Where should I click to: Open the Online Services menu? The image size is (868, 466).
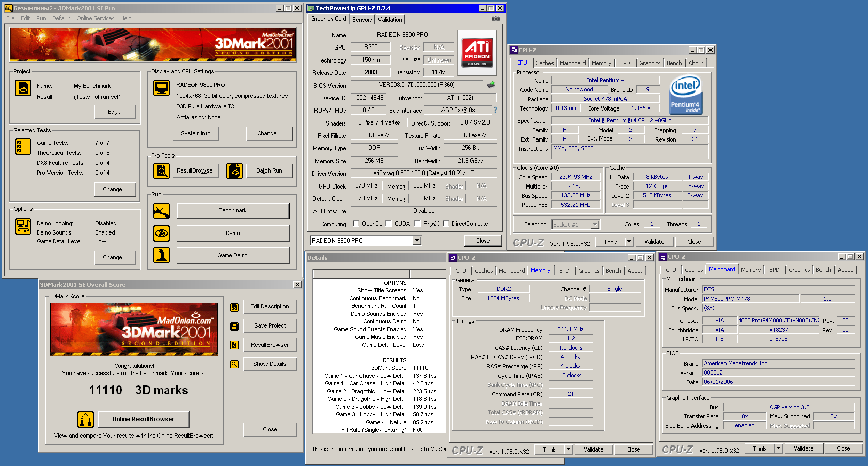[x=96, y=18]
